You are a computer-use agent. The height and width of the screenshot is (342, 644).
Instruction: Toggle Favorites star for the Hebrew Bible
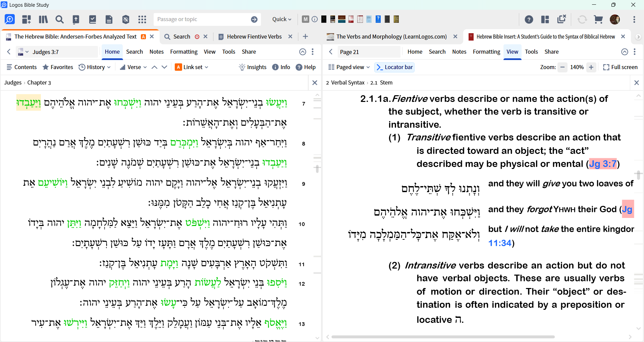58,67
